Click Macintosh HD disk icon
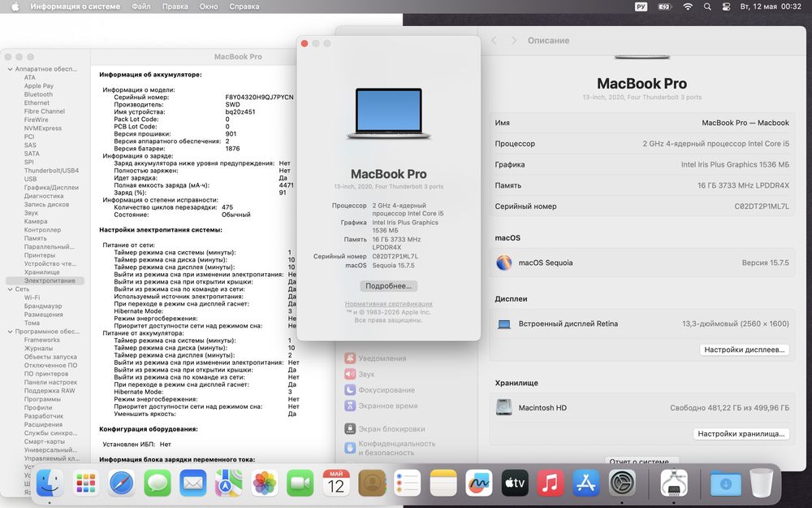812x508 pixels. (504, 407)
